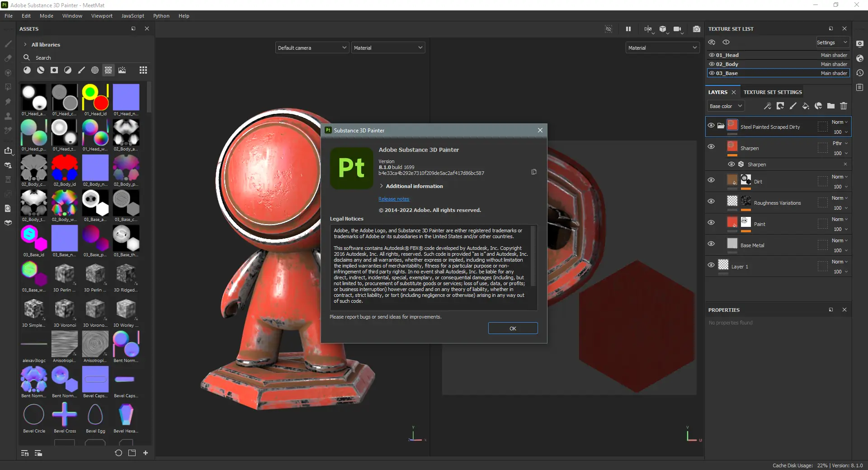Filter assets by Alphas
This screenshot has height=470, width=868.
pyautogui.click(x=95, y=70)
